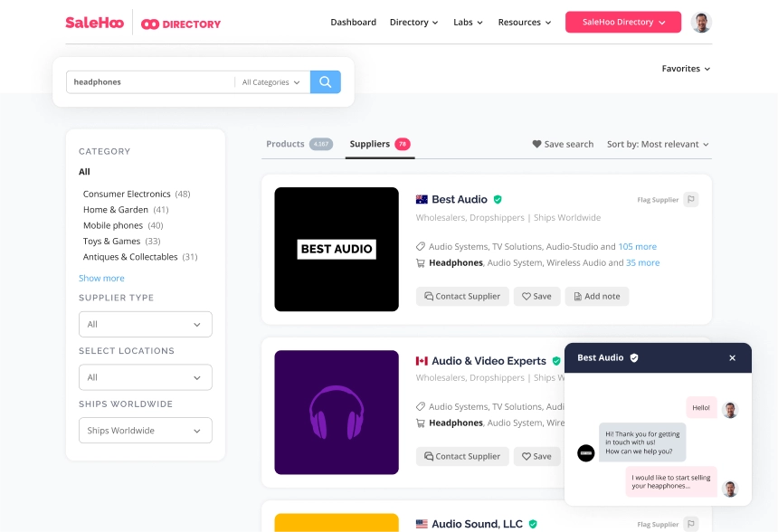Click the SaleHoo logo
The image size is (778, 532).
pos(94,23)
